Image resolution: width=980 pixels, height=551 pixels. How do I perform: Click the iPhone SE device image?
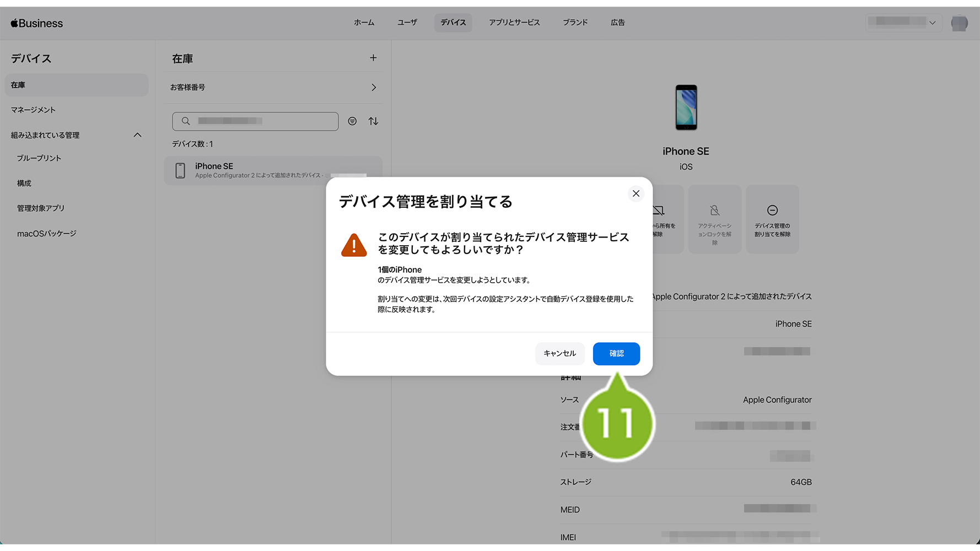tap(686, 107)
